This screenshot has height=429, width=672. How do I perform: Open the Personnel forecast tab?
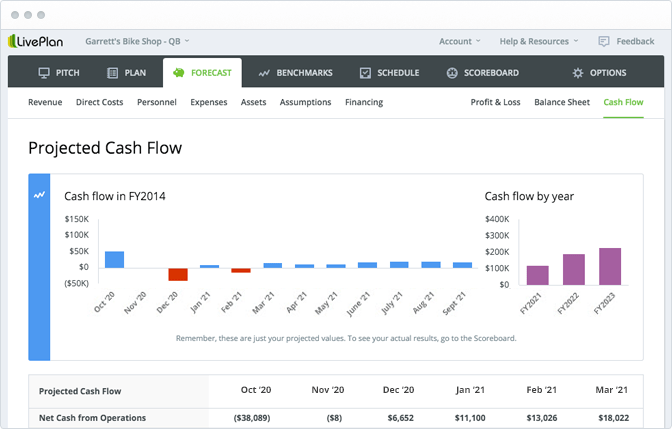pos(157,102)
